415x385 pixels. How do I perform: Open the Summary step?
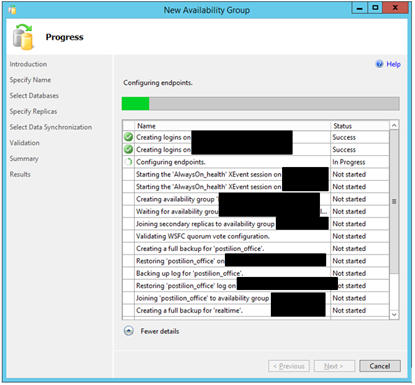pyautogui.click(x=24, y=159)
